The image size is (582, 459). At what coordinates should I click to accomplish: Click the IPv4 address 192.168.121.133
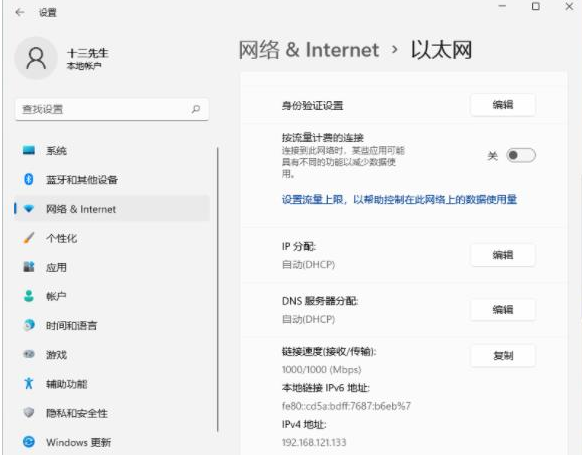[314, 442]
